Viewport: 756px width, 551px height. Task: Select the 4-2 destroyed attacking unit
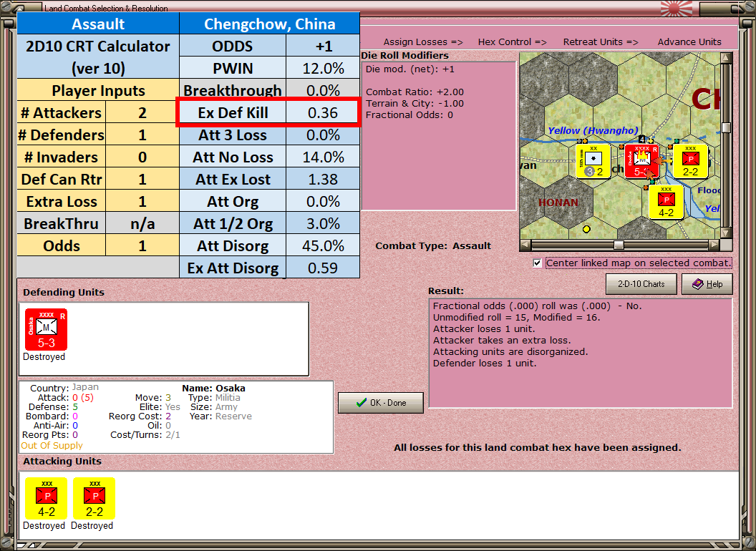pyautogui.click(x=47, y=498)
